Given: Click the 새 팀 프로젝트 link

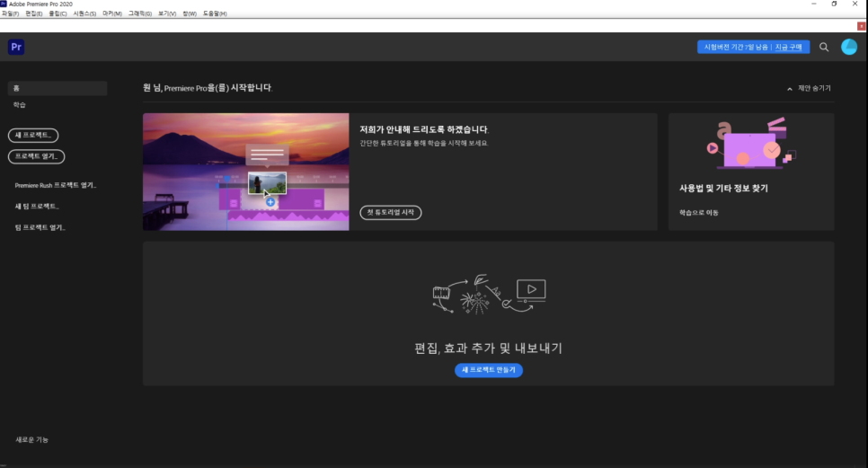Looking at the screenshot, I should point(37,207).
